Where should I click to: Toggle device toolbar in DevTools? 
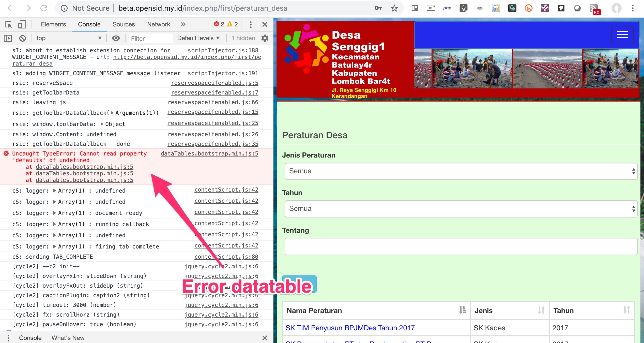coord(22,24)
